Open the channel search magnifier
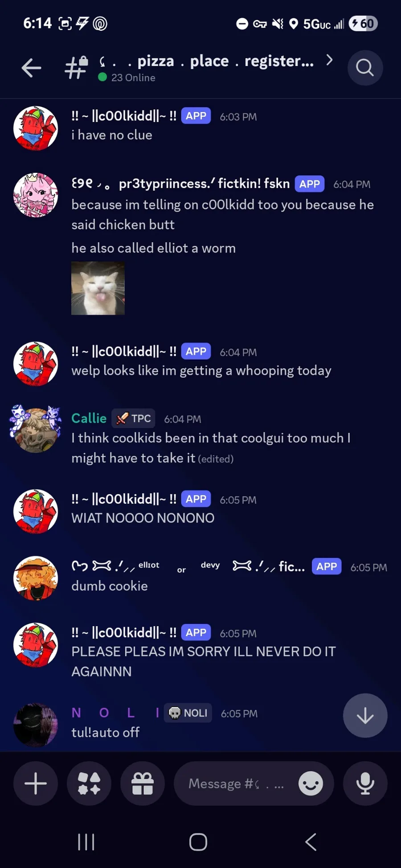The image size is (401, 868). click(x=365, y=68)
